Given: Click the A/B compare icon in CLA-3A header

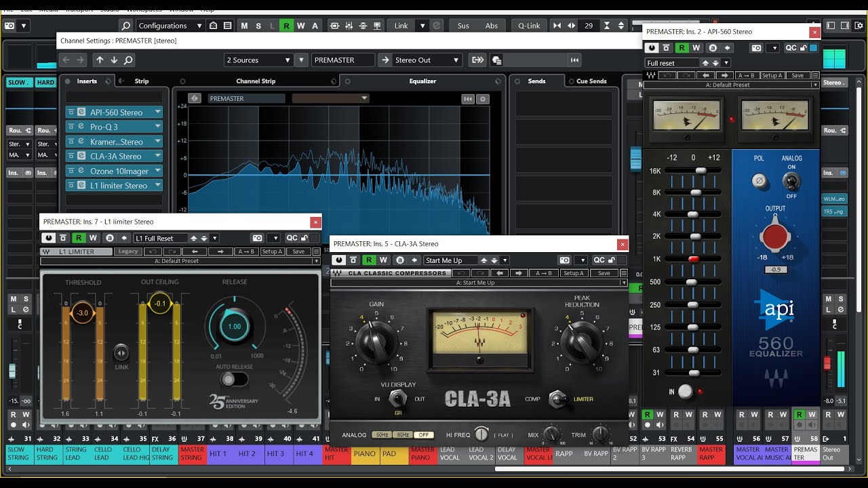Looking at the screenshot, I should click(399, 260).
